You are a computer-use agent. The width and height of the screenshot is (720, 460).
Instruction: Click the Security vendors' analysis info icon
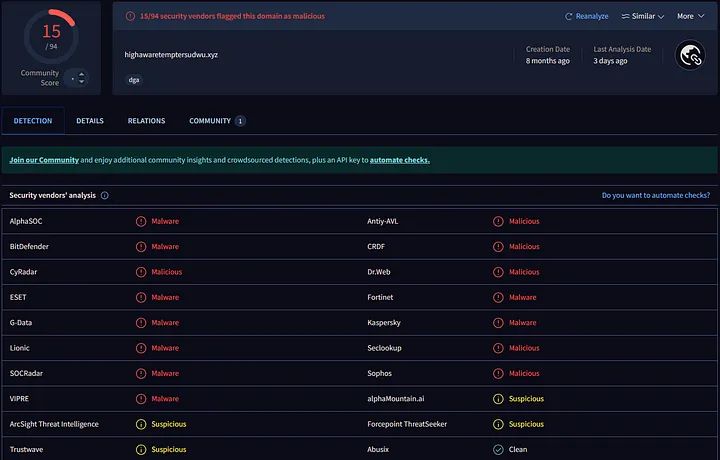105,196
